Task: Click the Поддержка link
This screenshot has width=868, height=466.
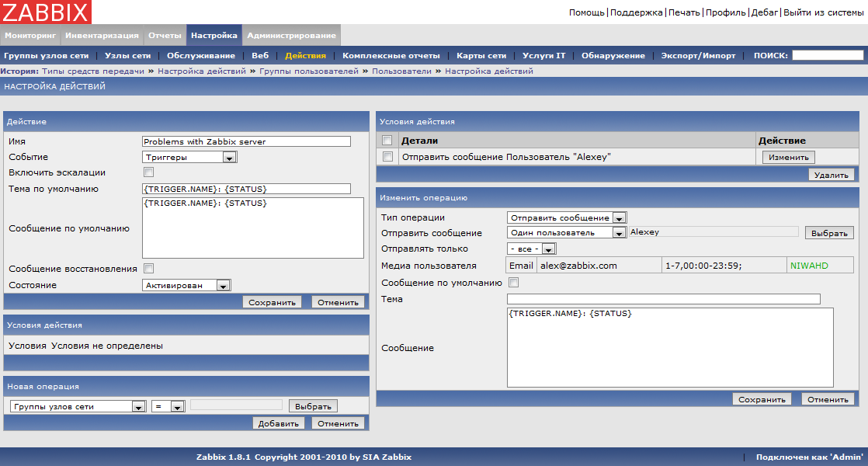Action: point(636,12)
